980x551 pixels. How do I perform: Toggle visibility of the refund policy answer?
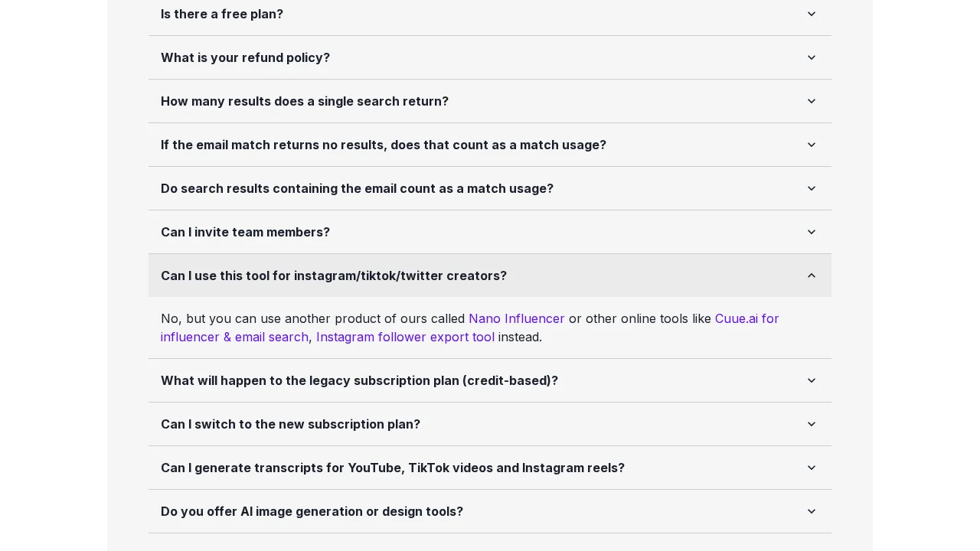(245, 57)
